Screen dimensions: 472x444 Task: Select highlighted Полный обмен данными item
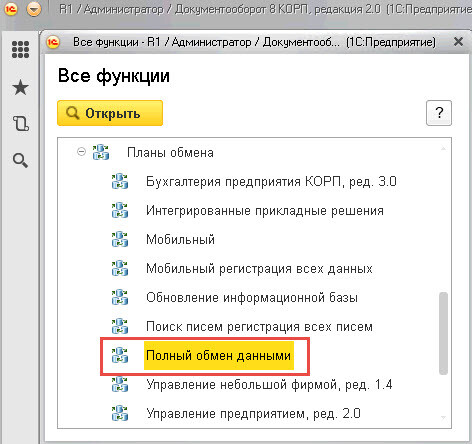[219, 356]
